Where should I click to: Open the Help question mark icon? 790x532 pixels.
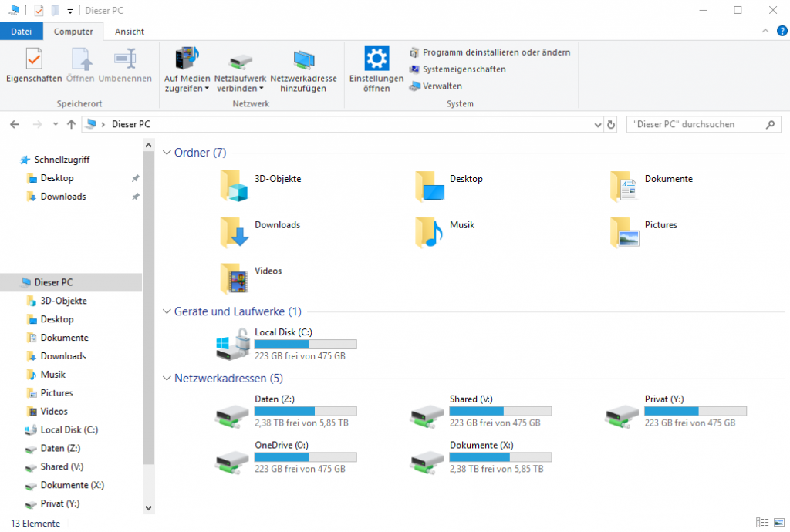tap(782, 31)
